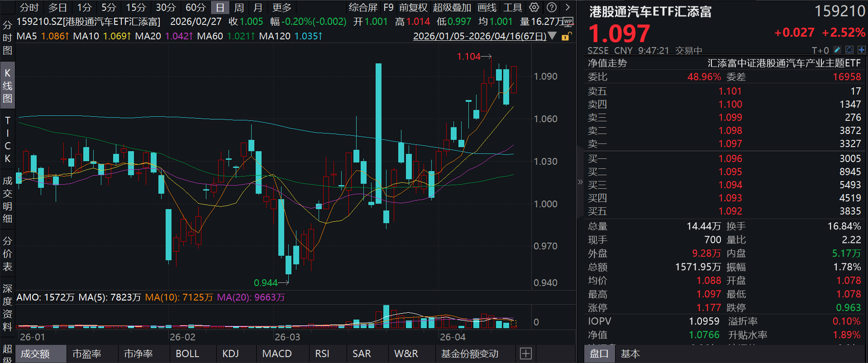Screen dimensions: 868x363
Task: Click the help question mark icon
Action: point(551,7)
